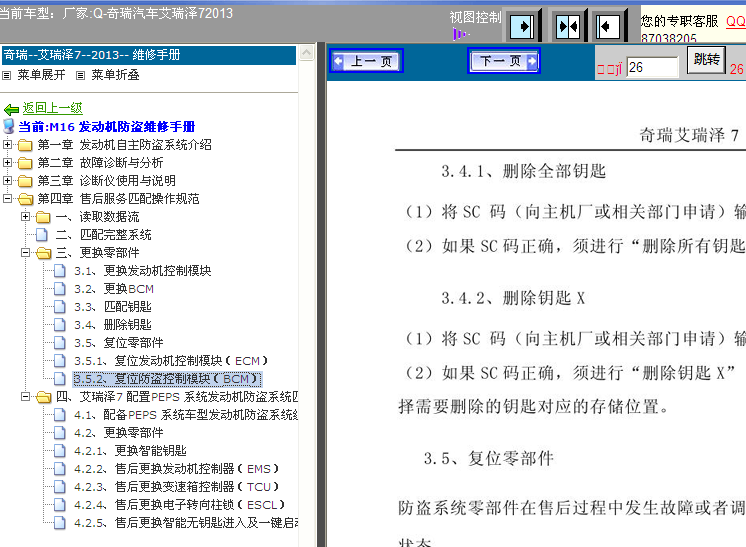
Task: Expand 第三章 诊断仪使用与说明 node
Action: point(7,180)
